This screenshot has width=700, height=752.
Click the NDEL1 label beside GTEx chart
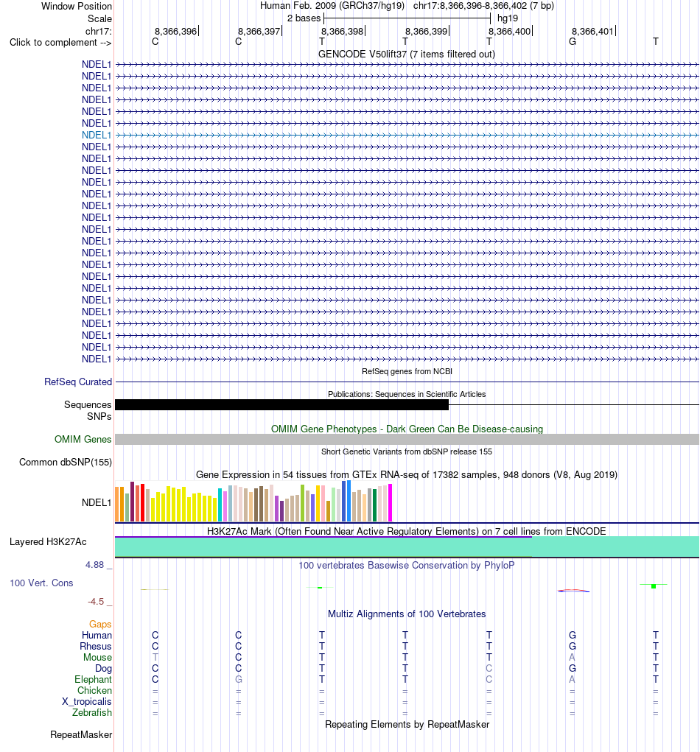click(97, 502)
